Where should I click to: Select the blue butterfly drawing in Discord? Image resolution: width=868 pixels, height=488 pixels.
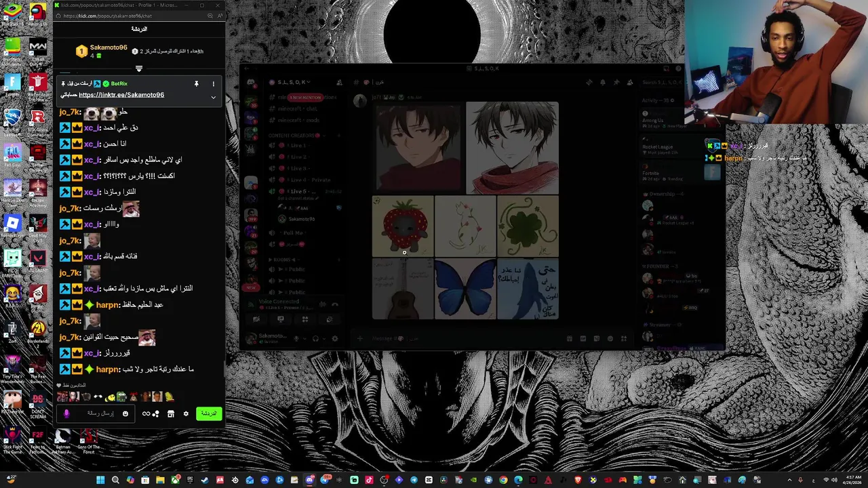pos(465,289)
